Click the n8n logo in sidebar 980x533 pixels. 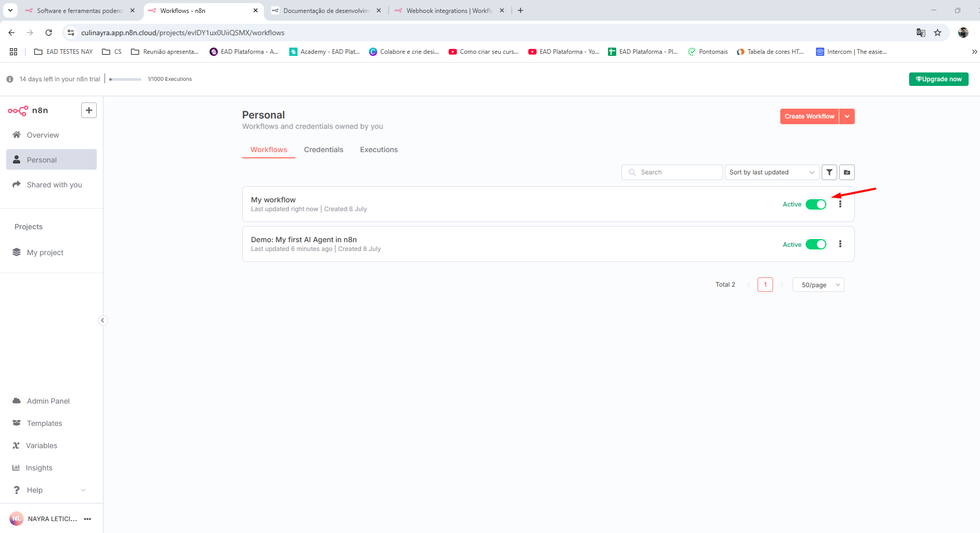(28, 110)
